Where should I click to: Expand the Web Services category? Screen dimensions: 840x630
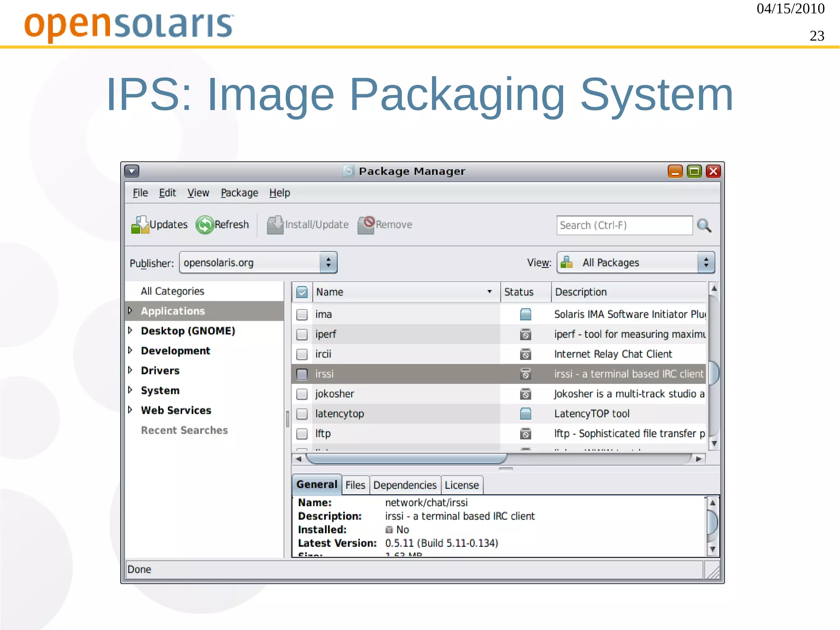130,410
